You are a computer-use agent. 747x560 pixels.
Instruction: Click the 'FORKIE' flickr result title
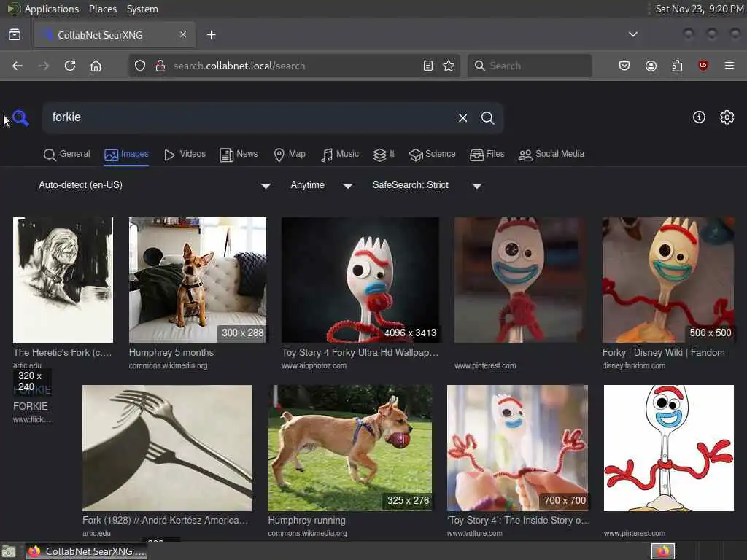pyautogui.click(x=30, y=406)
